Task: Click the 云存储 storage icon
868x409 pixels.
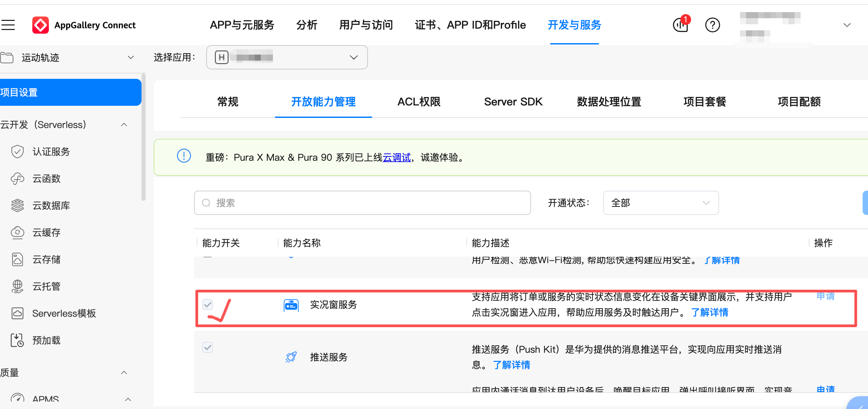Action: (17, 259)
